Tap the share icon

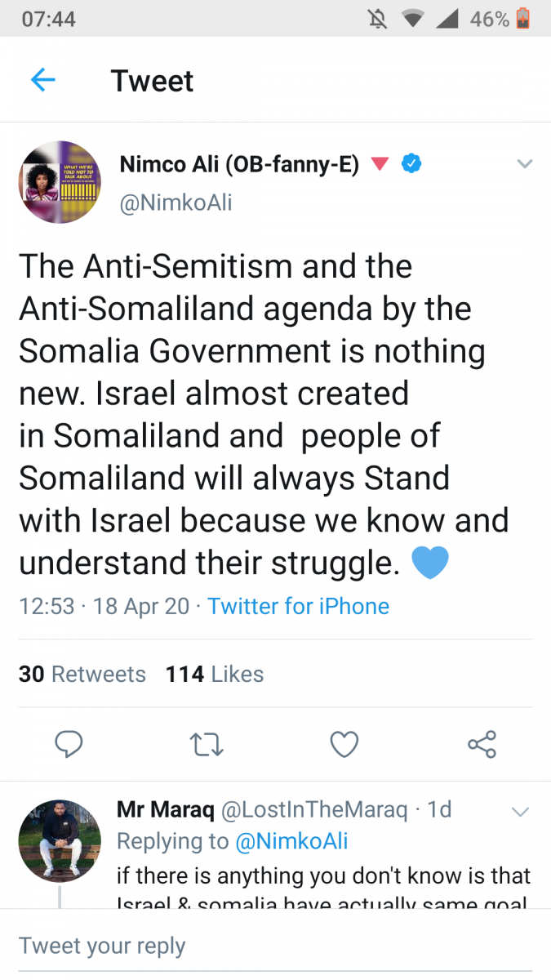[482, 744]
